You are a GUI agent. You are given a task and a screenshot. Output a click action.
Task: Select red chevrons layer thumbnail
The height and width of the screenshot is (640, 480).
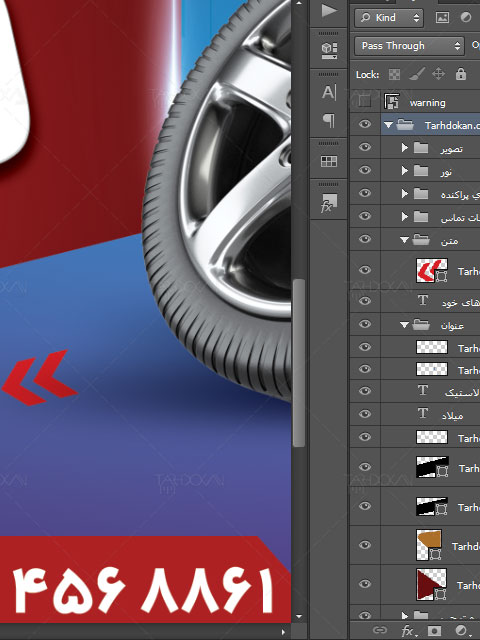tap(432, 270)
